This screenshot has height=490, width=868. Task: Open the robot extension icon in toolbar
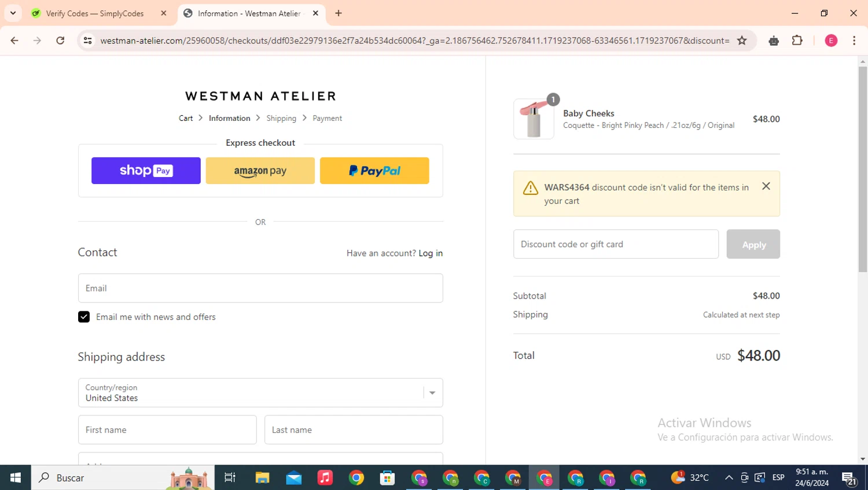click(x=774, y=40)
